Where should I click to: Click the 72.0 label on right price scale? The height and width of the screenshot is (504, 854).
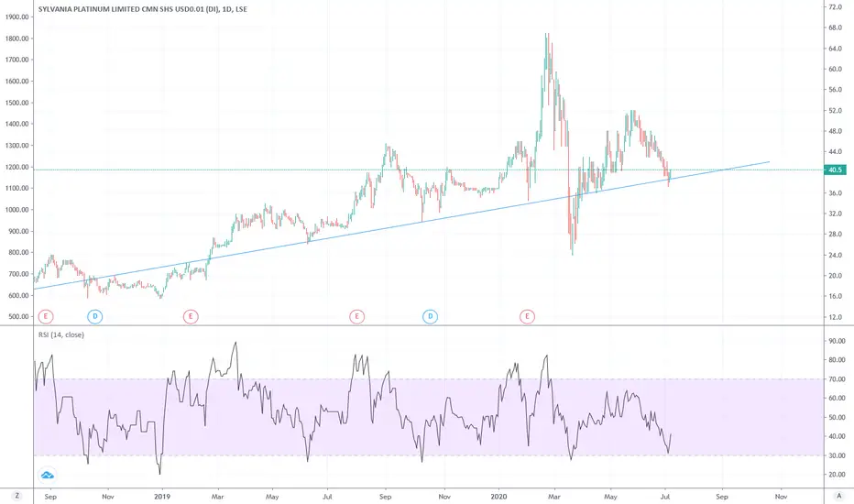[836, 7]
